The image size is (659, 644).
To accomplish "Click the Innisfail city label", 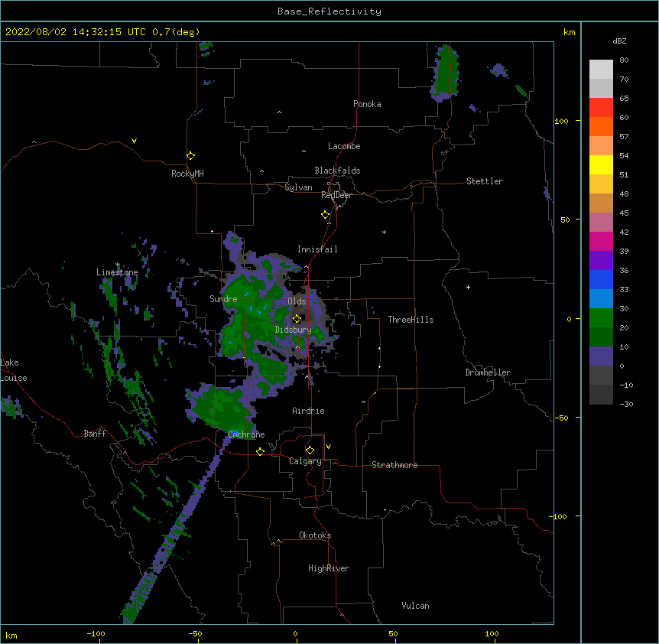I will pos(317,249).
